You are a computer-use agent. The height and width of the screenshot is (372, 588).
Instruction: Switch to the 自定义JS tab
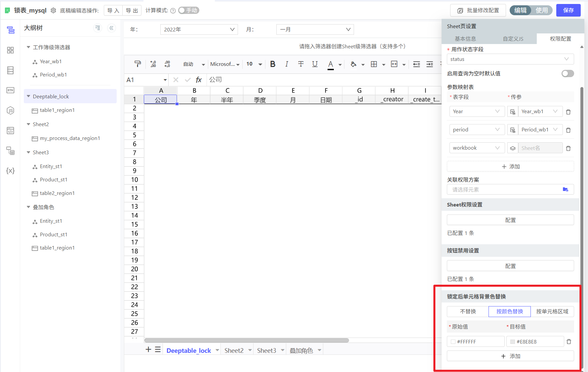pos(513,39)
